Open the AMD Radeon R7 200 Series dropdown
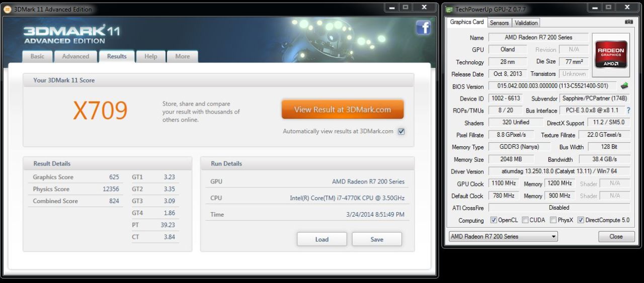Viewport: 644px width, 283px height. point(503,236)
